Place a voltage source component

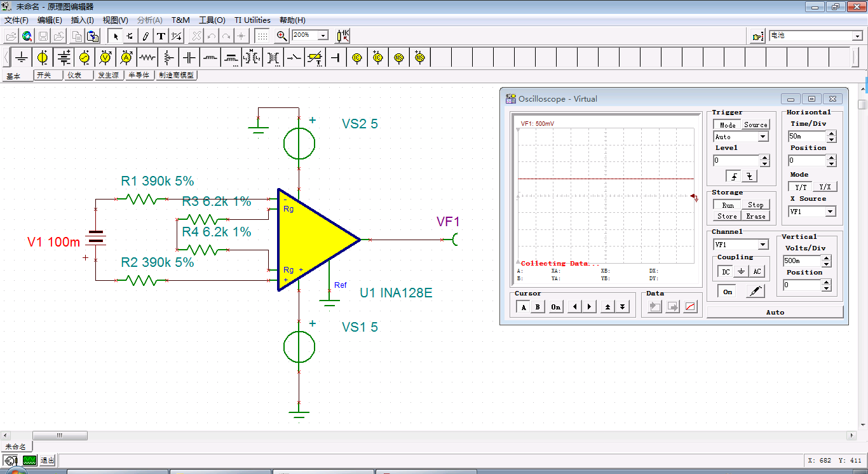pyautogui.click(x=43, y=58)
